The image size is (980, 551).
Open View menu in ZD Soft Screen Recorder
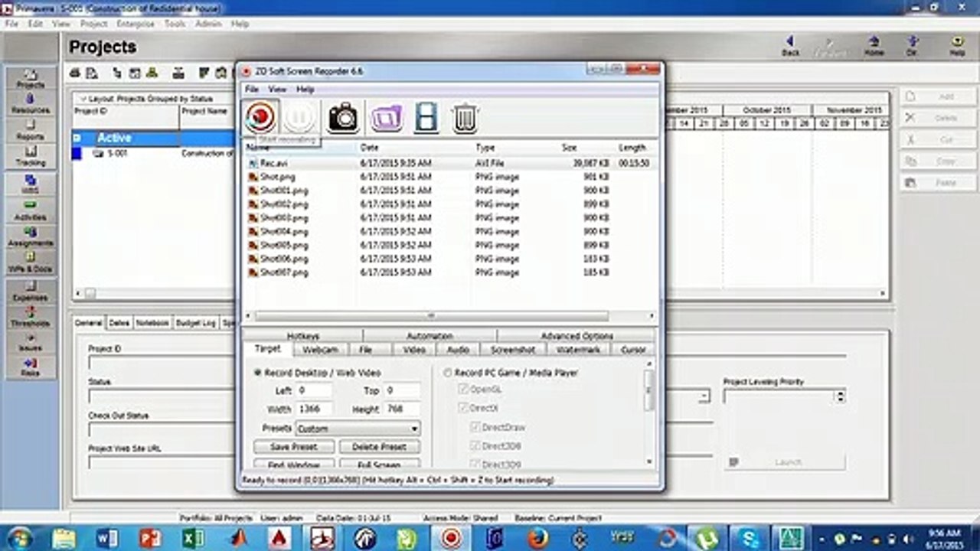pos(276,90)
